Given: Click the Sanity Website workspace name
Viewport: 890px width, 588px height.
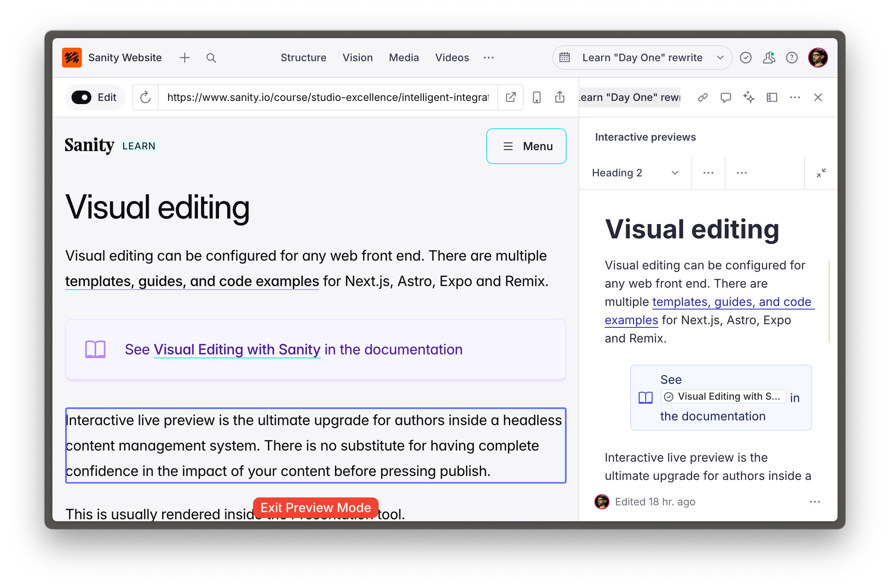Looking at the screenshot, I should click(x=125, y=58).
